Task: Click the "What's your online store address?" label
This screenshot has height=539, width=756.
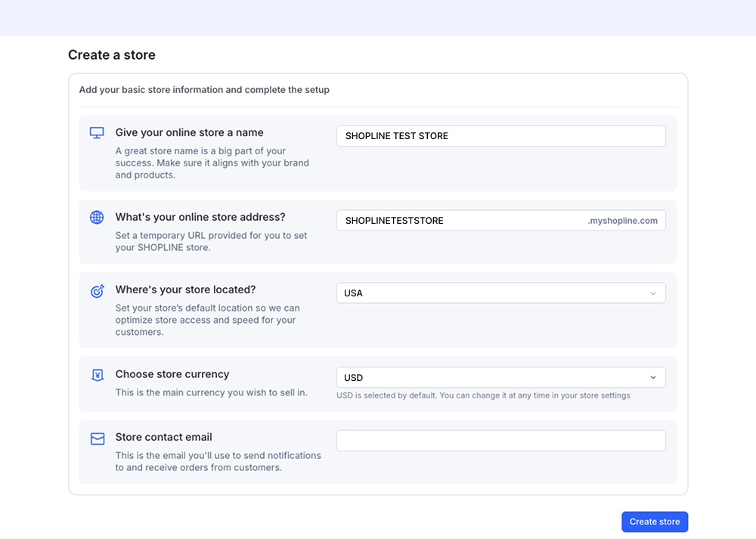Action: click(200, 217)
